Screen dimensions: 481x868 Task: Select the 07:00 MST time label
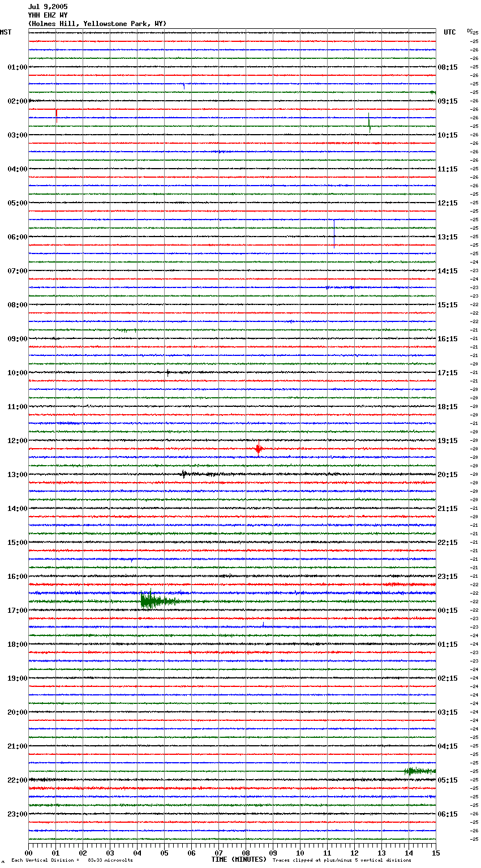(18, 271)
